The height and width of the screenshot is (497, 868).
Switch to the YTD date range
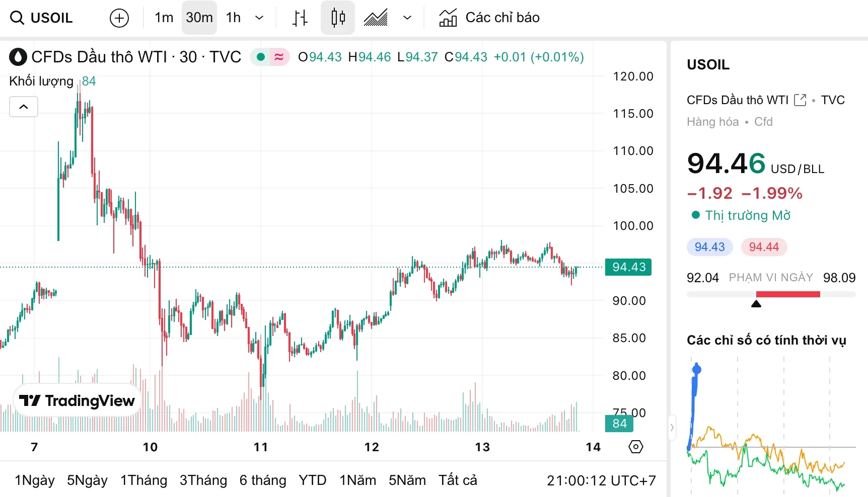[x=312, y=480]
